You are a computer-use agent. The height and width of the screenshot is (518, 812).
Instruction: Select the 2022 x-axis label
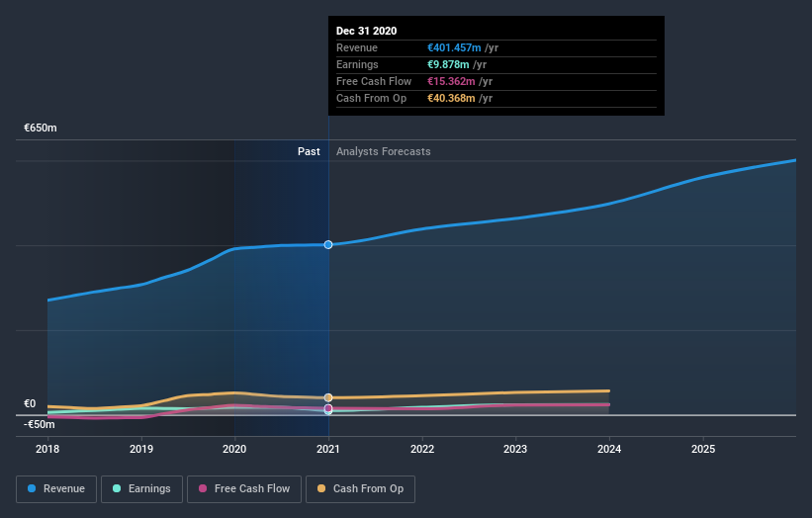click(x=422, y=449)
